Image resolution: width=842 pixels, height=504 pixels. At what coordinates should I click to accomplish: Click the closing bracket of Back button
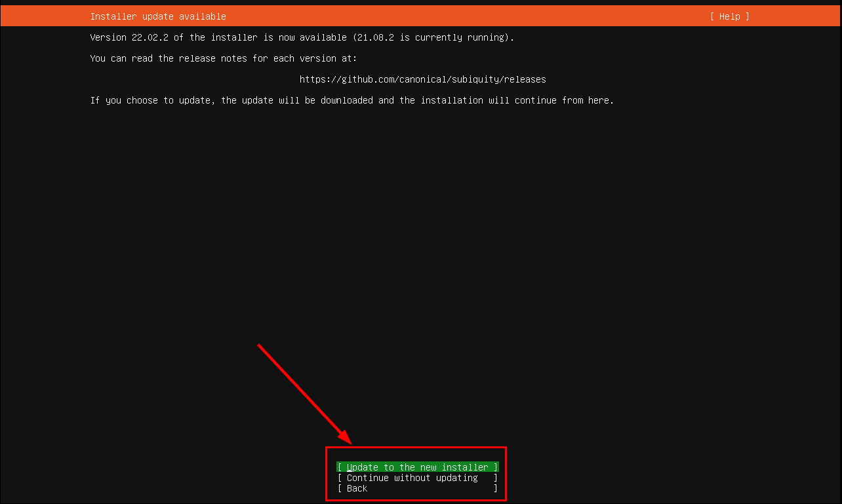click(496, 488)
